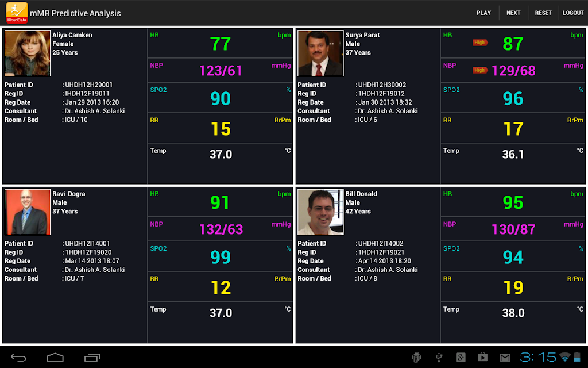Tap the Android back navigation icon
Viewport: 588px width, 368px height.
pos(18,358)
